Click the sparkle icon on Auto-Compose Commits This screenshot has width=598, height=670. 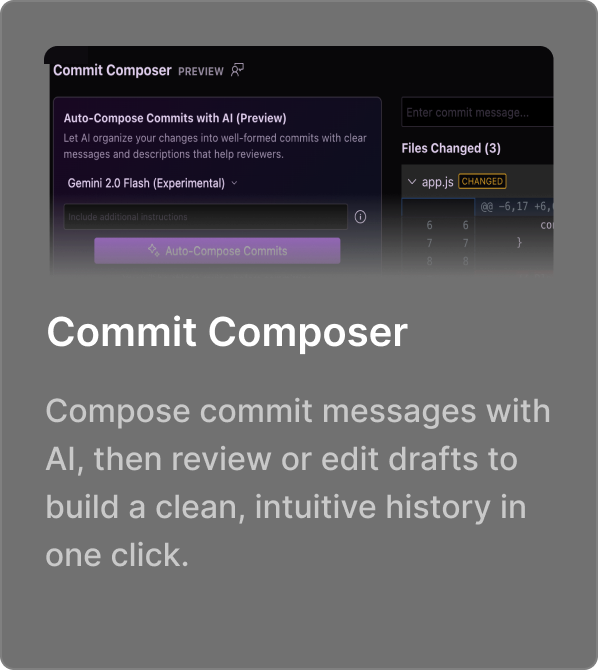154,250
